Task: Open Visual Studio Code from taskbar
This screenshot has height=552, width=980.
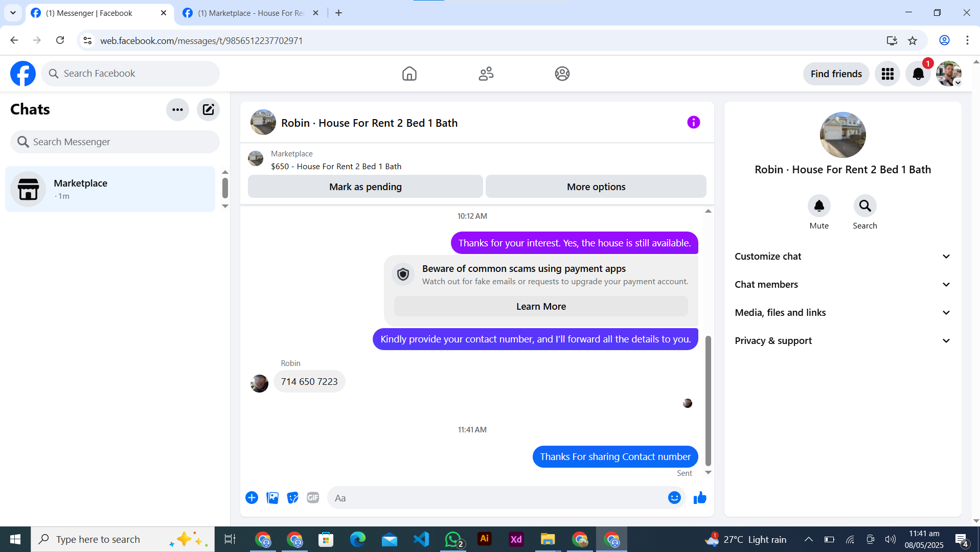Action: point(421,539)
